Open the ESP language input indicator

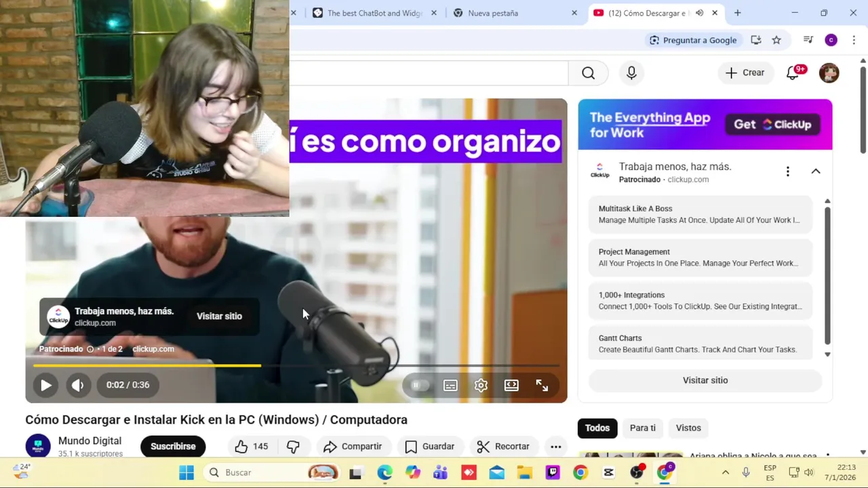(x=770, y=472)
